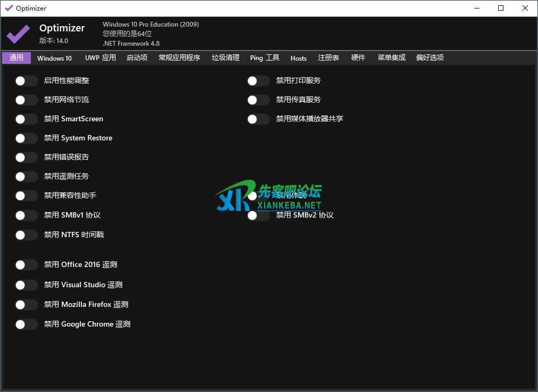Click the large purple Optimizer checkmark logo
538x392 pixels.
point(18,34)
